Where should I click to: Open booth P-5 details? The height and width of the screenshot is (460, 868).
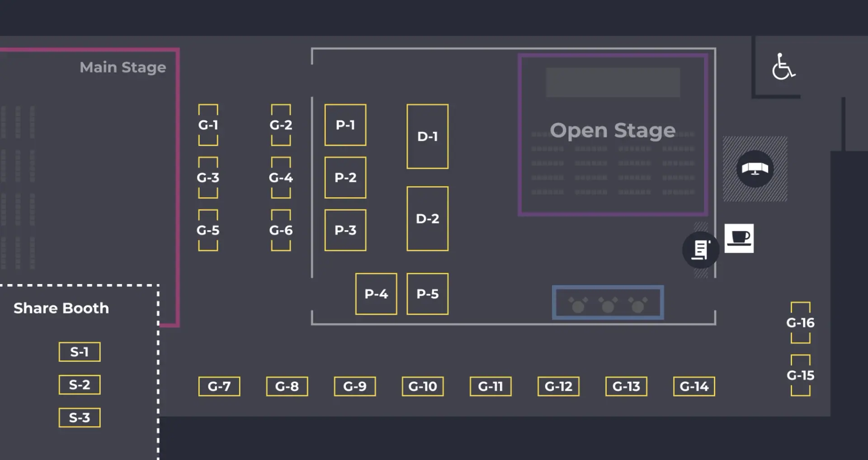(428, 294)
